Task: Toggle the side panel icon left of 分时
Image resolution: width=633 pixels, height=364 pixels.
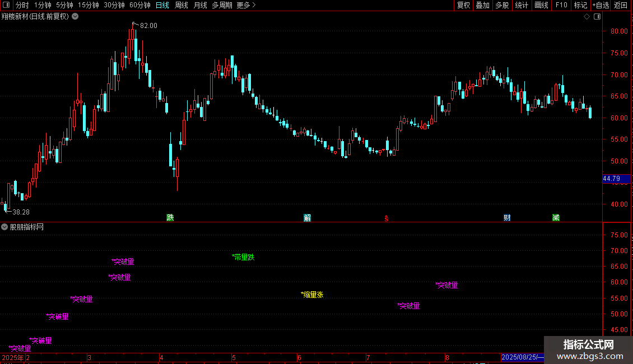Action: [x=6, y=5]
